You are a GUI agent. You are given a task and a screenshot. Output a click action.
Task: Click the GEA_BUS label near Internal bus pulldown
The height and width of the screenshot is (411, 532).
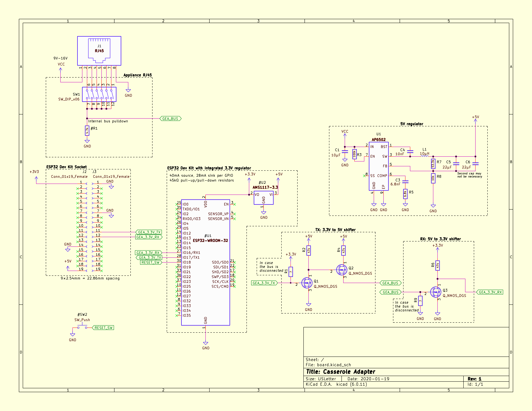170,119
